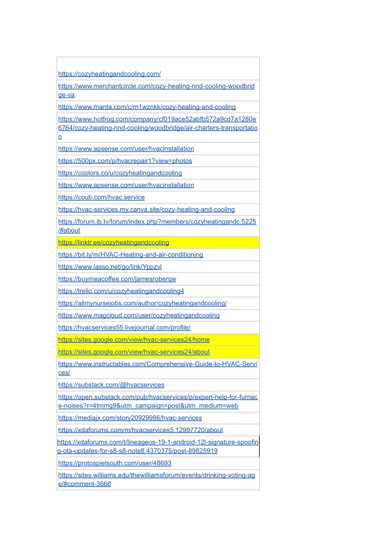
Task: Click the mediajx.com story20929986 link
Action: pyautogui.click(x=130, y=418)
